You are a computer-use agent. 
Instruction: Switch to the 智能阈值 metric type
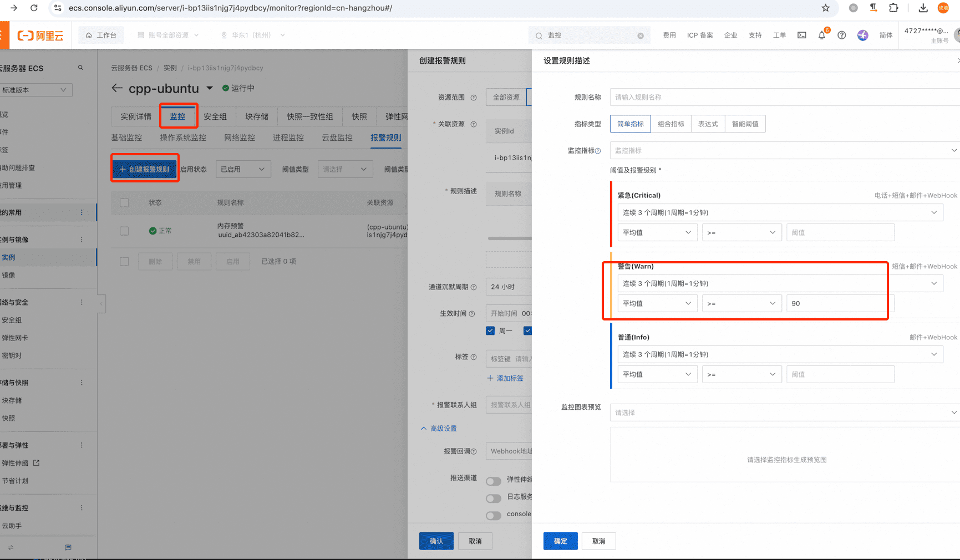745,124
